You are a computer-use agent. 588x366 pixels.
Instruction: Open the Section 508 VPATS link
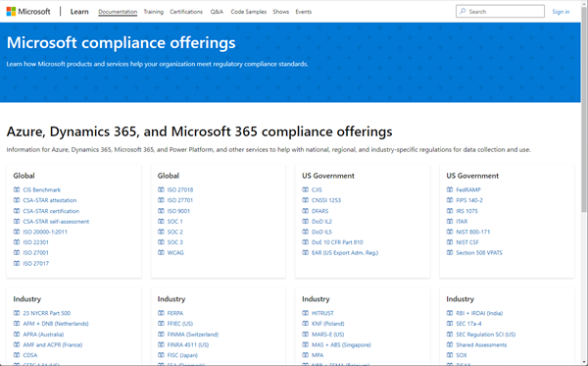[x=479, y=253]
